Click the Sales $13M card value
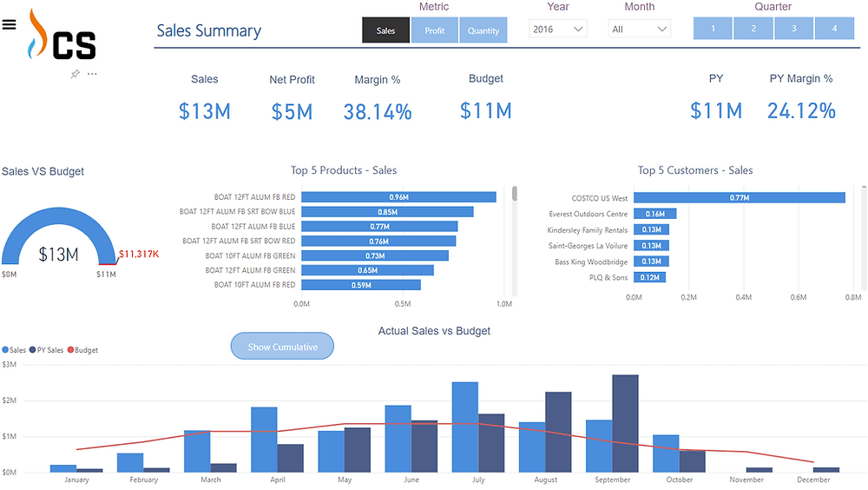 pyautogui.click(x=204, y=111)
